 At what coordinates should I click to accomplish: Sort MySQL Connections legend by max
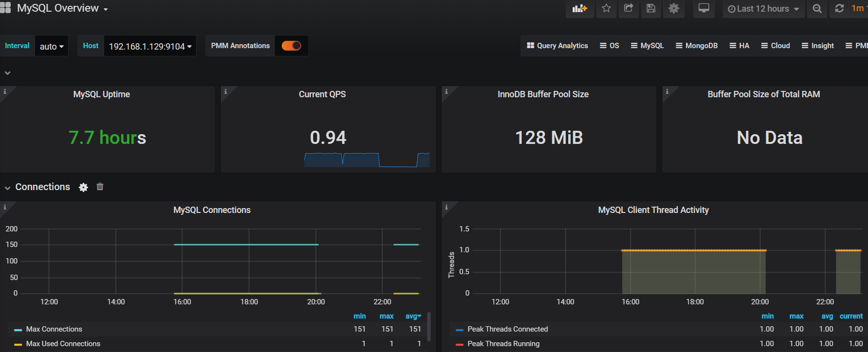387,316
